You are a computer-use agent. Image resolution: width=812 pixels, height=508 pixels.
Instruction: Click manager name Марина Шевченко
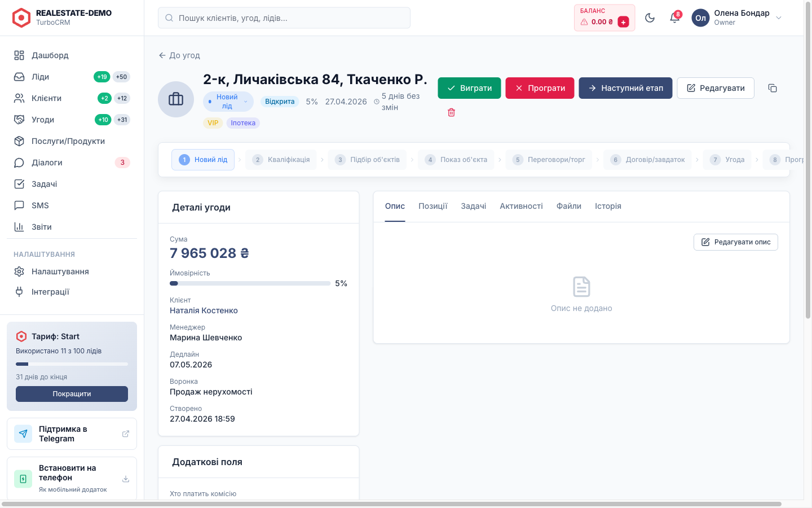[206, 338]
